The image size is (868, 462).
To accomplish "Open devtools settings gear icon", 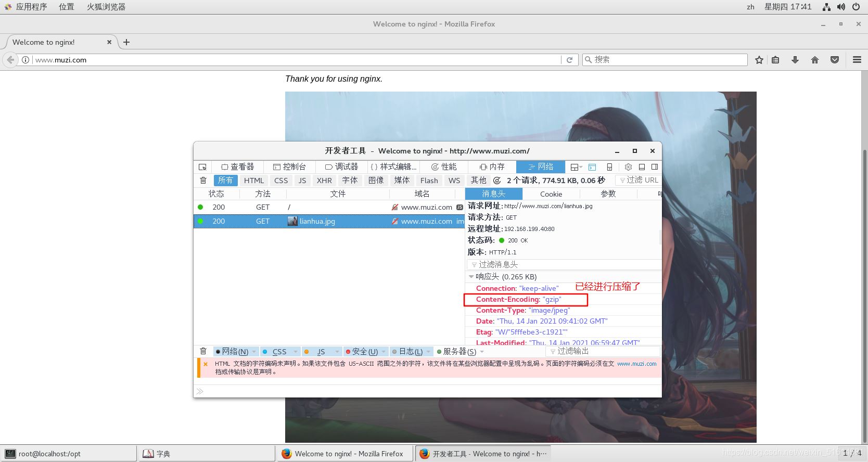I will pos(628,167).
